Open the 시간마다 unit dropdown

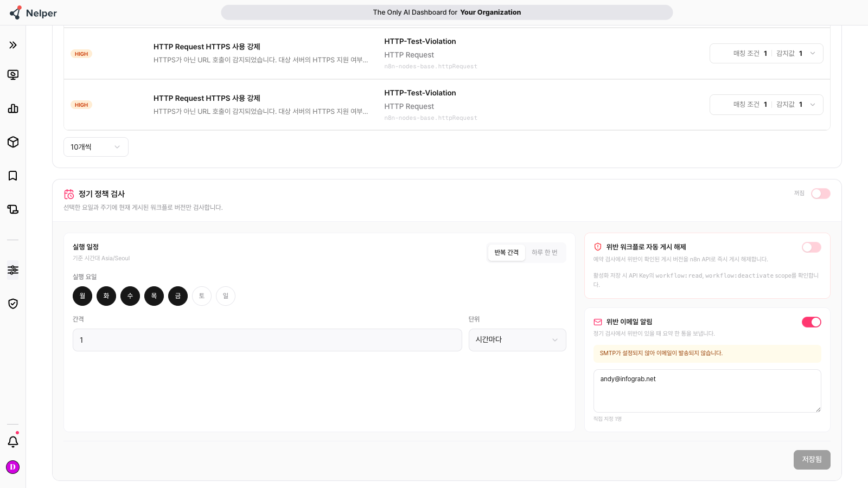(518, 340)
